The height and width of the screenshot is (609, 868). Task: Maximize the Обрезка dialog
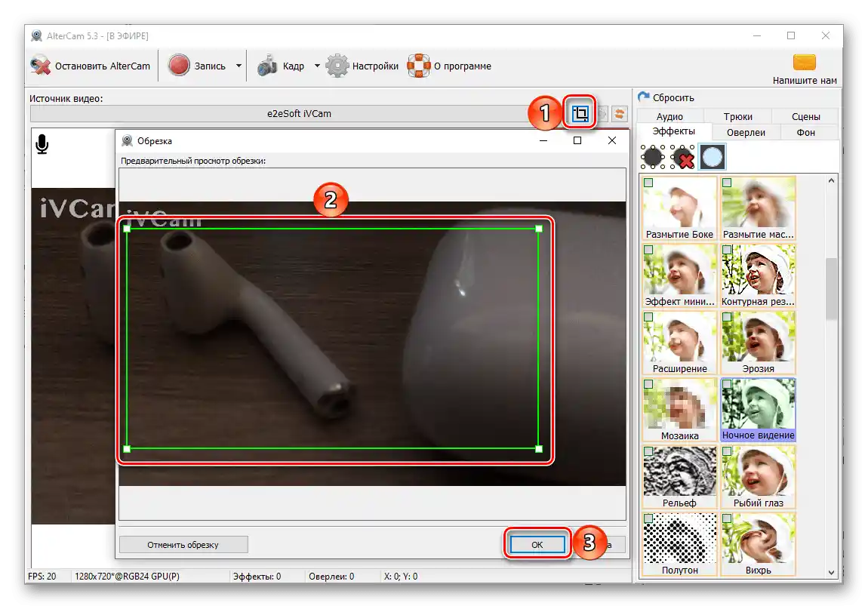click(x=577, y=140)
